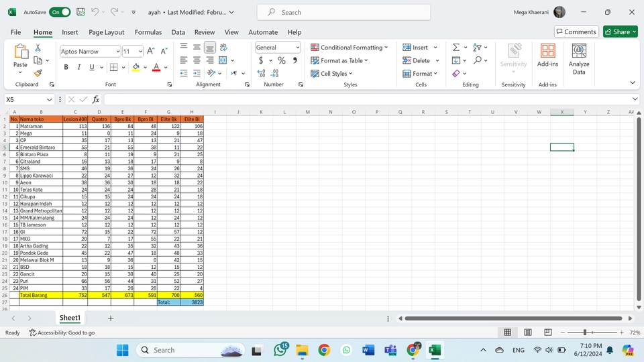Collapse the ribbon with chevron
Screen dimensions: 644x362
pos(633,82)
